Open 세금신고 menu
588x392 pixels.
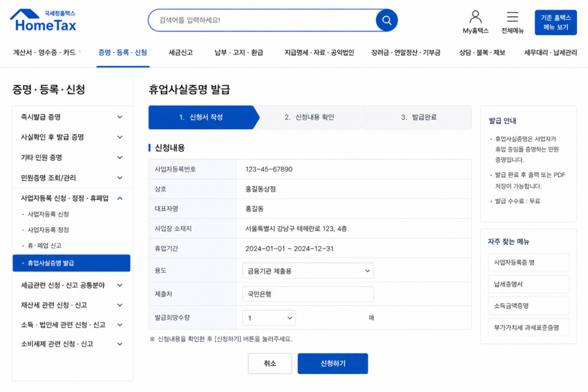pos(180,52)
